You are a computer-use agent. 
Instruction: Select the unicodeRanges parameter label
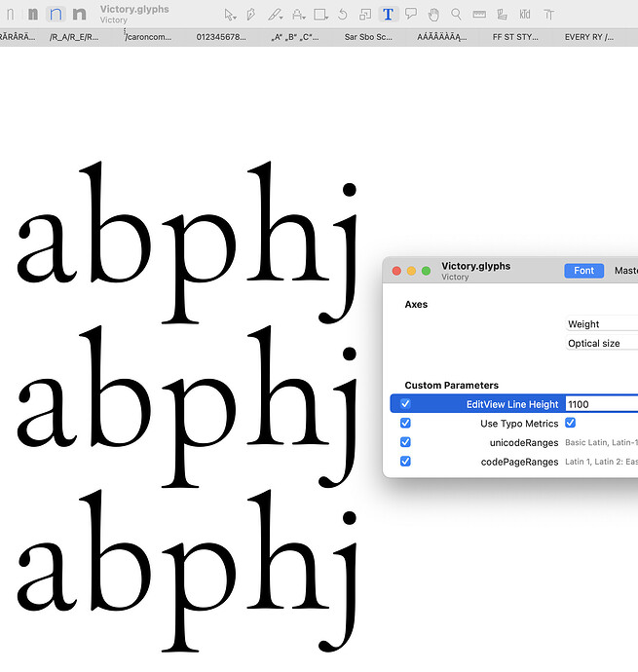(524, 443)
